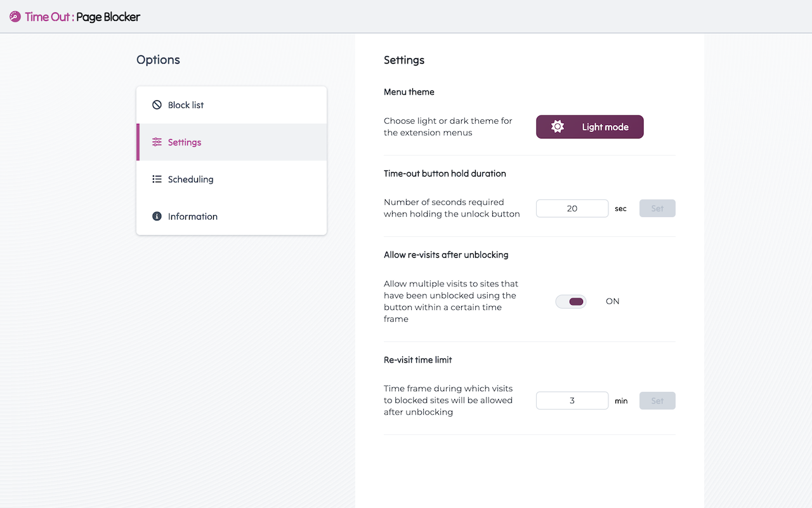Screen dimensions: 812x508
Task: Click the Menu theme heading
Action: (x=409, y=92)
